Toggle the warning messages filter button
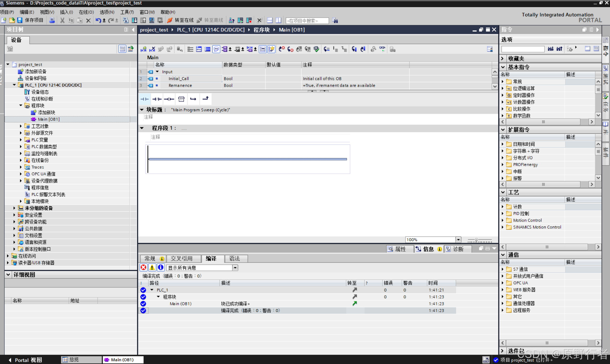The image size is (610, 364). (x=152, y=267)
